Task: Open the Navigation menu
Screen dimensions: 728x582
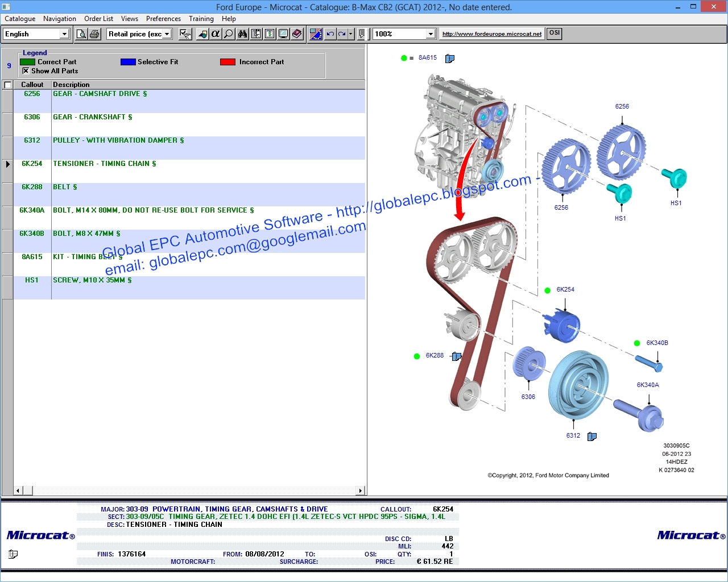Action: (x=60, y=19)
